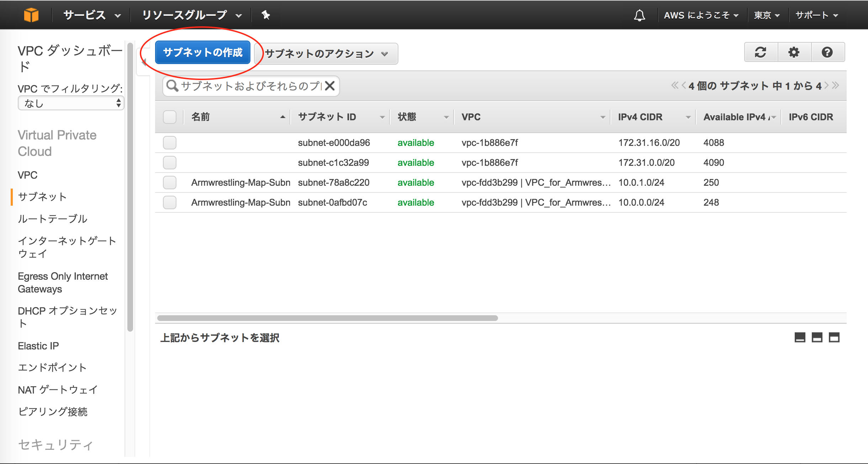Select the Armwrestling-Map-Subn subnet-78a8c220 checkbox
The image size is (868, 464).
coord(171,183)
